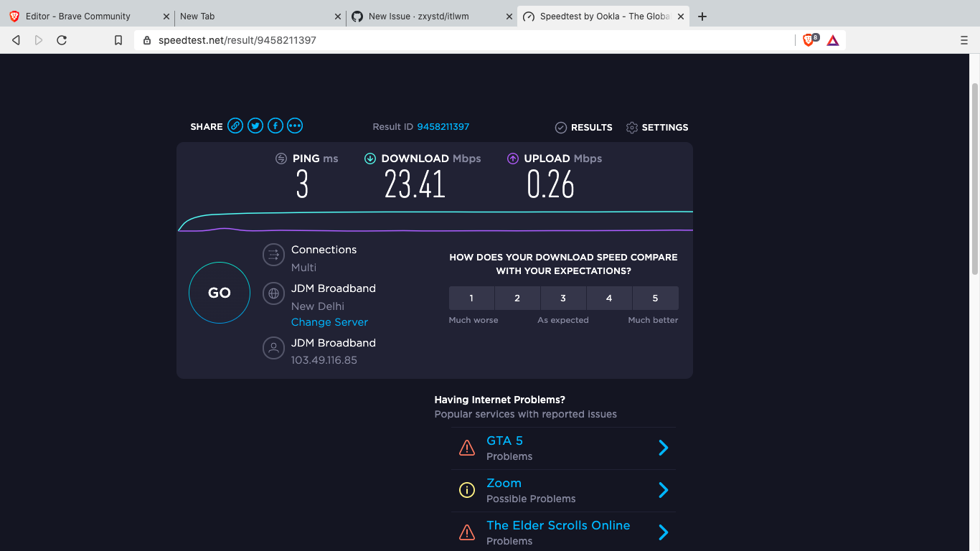Open the browser hamburger menu
This screenshot has width=980, height=551.
pyautogui.click(x=964, y=40)
